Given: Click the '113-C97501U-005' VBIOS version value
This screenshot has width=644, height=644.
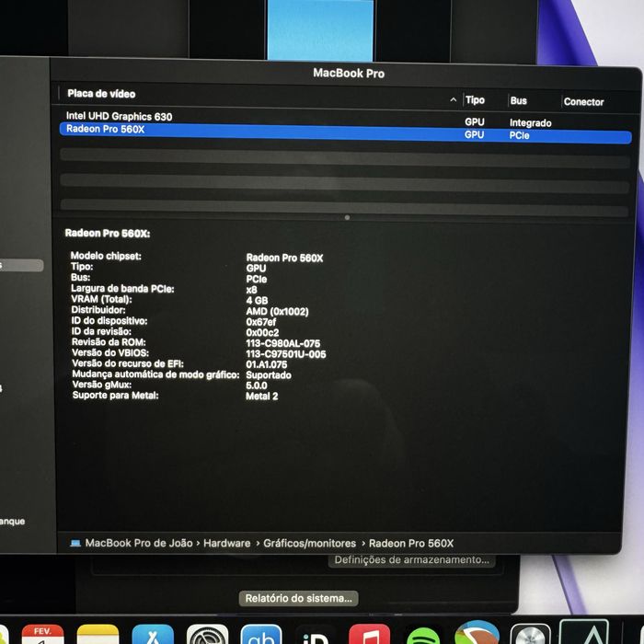Looking at the screenshot, I should click(x=286, y=354).
